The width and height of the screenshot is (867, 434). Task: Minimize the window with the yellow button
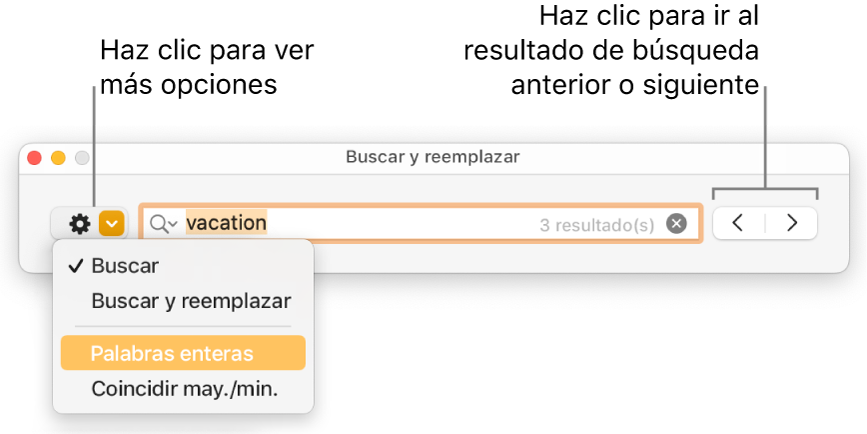click(58, 157)
